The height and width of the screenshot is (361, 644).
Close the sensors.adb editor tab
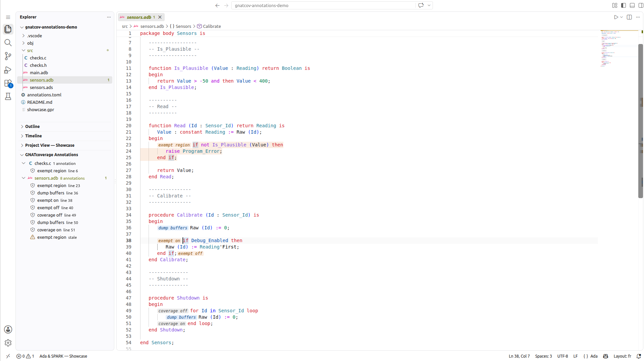[160, 17]
